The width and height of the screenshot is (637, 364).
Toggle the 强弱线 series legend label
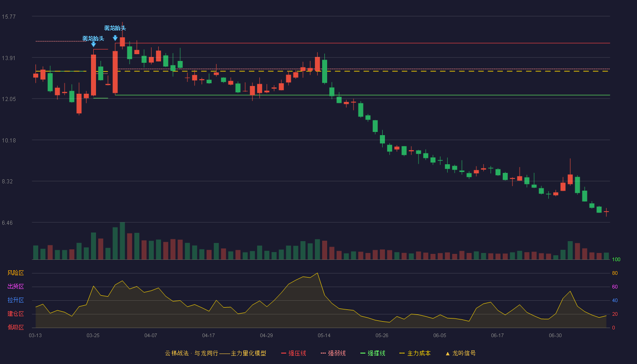pos(337,354)
